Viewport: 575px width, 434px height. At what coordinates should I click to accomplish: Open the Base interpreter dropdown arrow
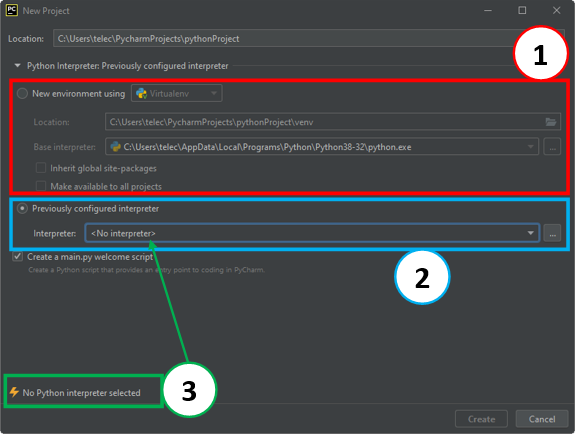tap(530, 147)
